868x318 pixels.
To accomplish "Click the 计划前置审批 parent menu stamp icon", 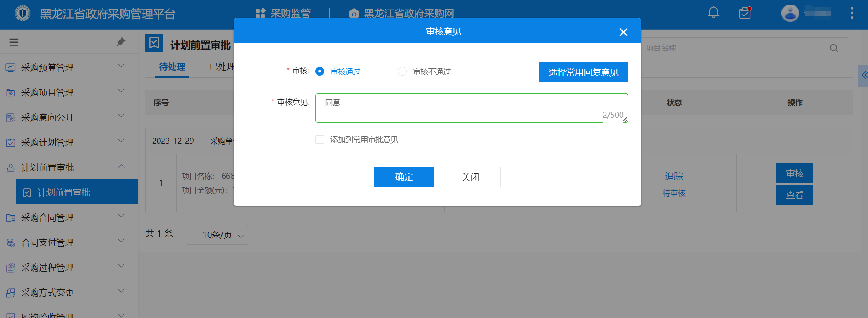I will [x=10, y=168].
